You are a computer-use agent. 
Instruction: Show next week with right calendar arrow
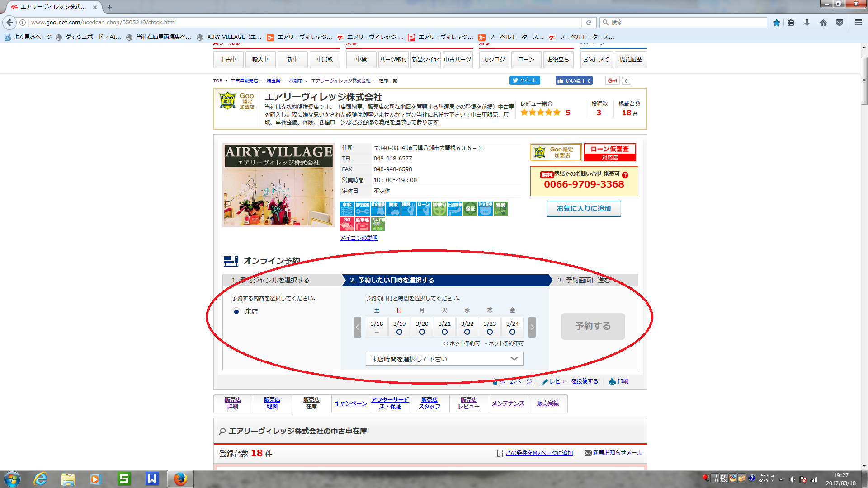pos(532,327)
